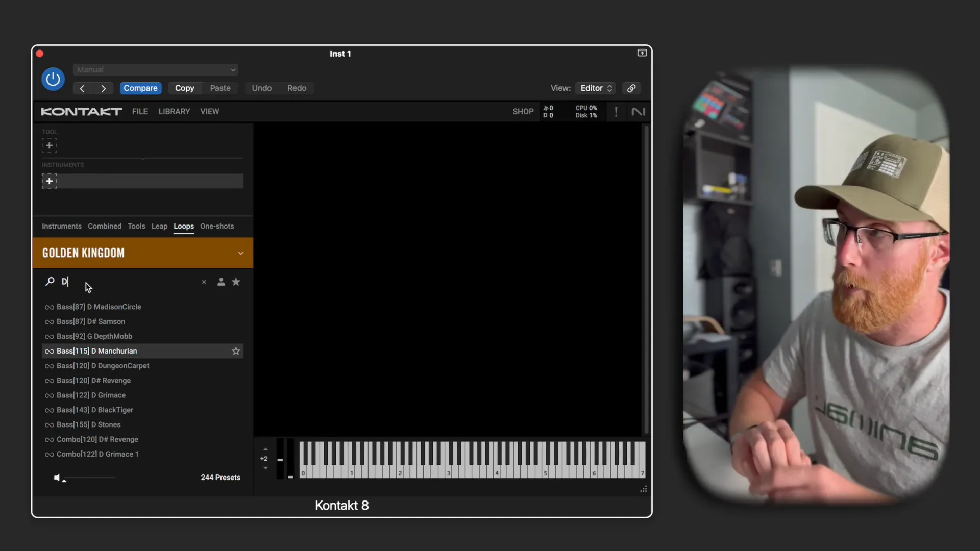The image size is (980, 551).
Task: Select Bass[155] D Stones loop
Action: [x=142, y=425]
